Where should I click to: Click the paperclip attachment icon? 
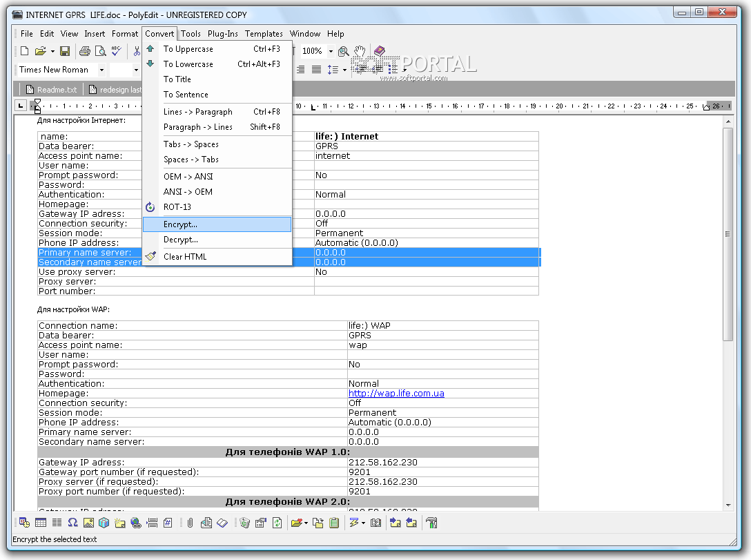coord(190,523)
